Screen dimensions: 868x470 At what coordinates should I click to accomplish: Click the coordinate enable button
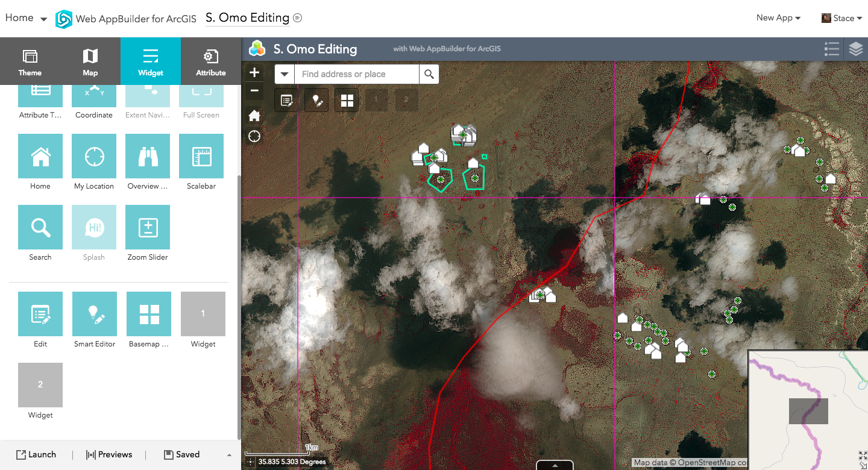click(251, 462)
